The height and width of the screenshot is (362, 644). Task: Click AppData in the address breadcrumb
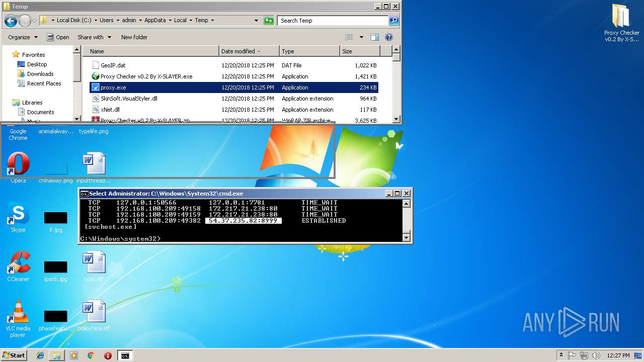click(155, 21)
